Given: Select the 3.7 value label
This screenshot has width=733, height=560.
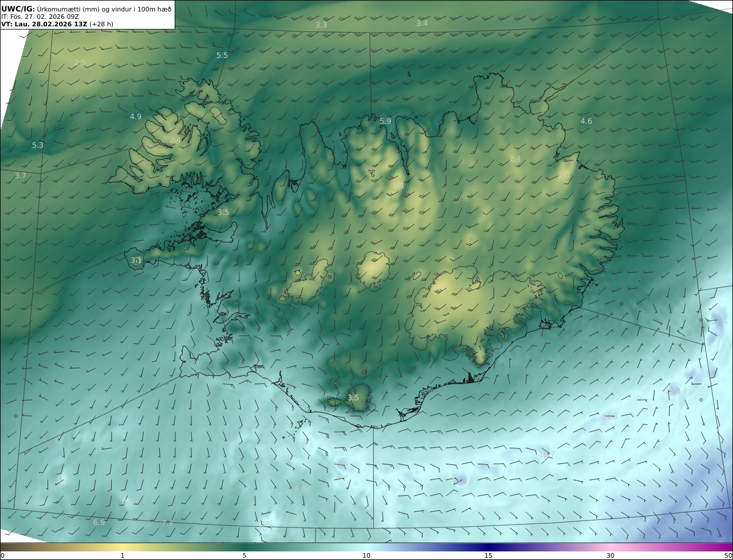Looking at the screenshot, I should 20,175.
